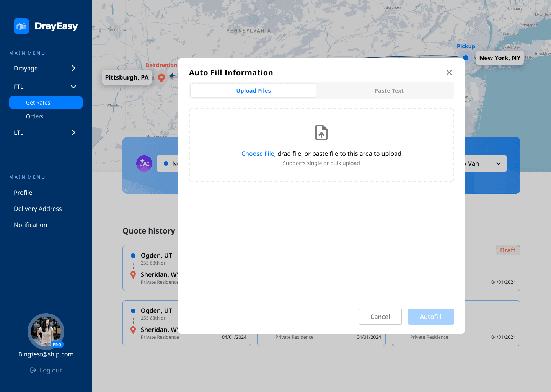Image resolution: width=551 pixels, height=392 pixels.
Task: Click blue origin dot of second Ogden quote
Action: (x=133, y=311)
